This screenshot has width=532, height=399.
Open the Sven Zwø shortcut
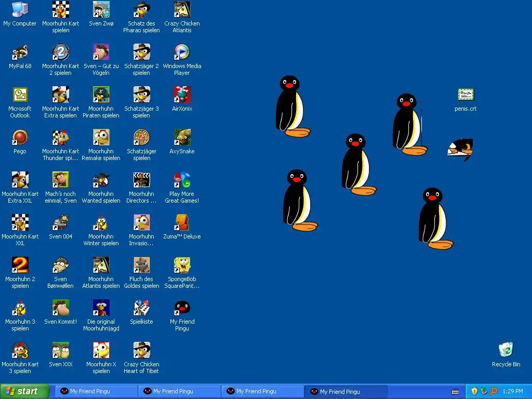(x=101, y=9)
